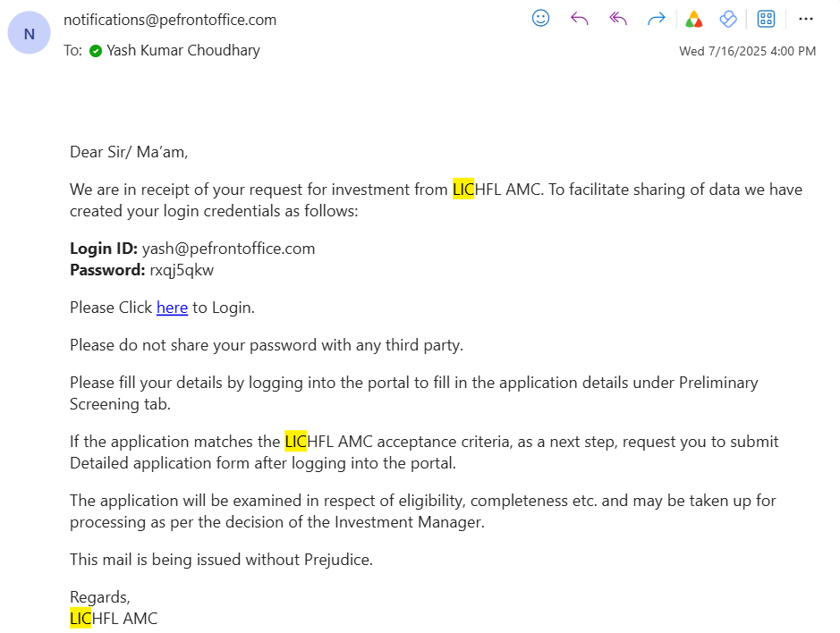This screenshot has width=840, height=633.
Task: Click the sender avatar with letter N
Action: pos(30,34)
